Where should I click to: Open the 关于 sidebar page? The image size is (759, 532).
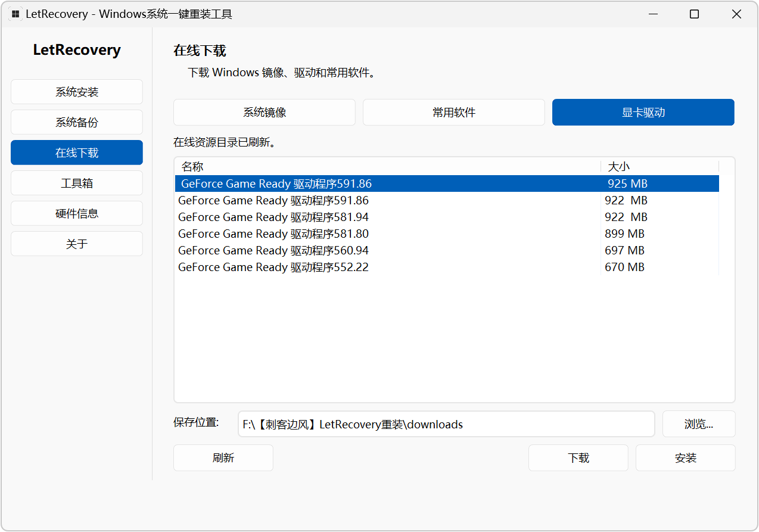(x=77, y=244)
